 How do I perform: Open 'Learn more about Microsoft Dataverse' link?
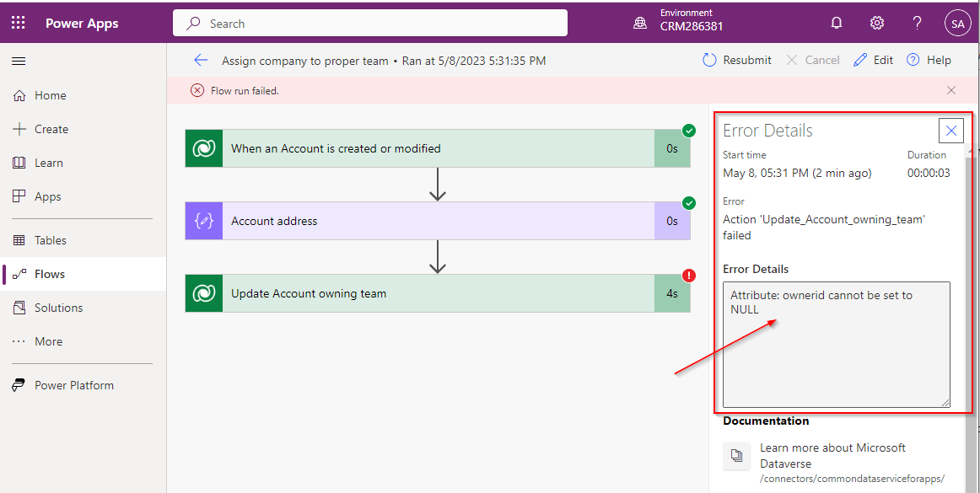832,454
